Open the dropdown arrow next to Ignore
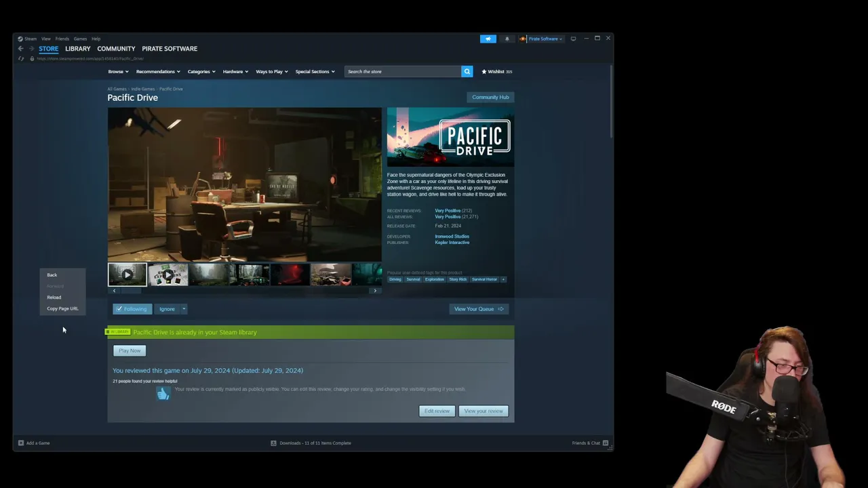 coord(184,309)
